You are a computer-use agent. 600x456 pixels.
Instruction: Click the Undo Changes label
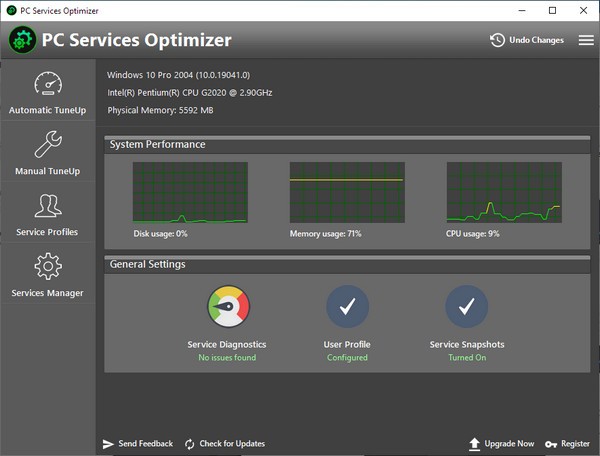(x=537, y=40)
